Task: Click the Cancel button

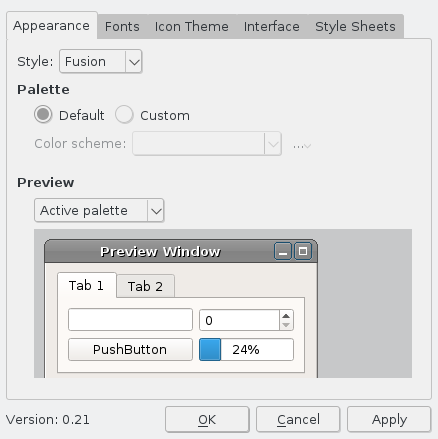Action: point(298,419)
